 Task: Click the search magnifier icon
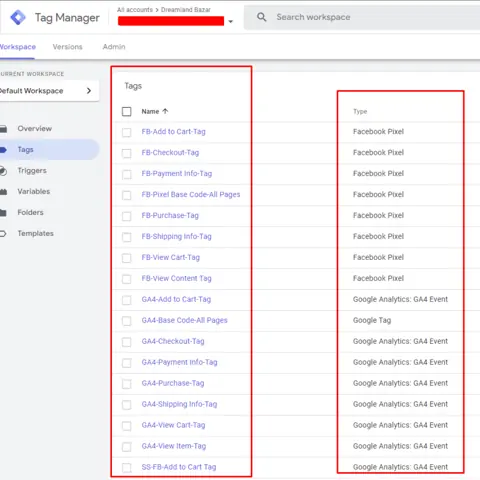click(x=262, y=17)
